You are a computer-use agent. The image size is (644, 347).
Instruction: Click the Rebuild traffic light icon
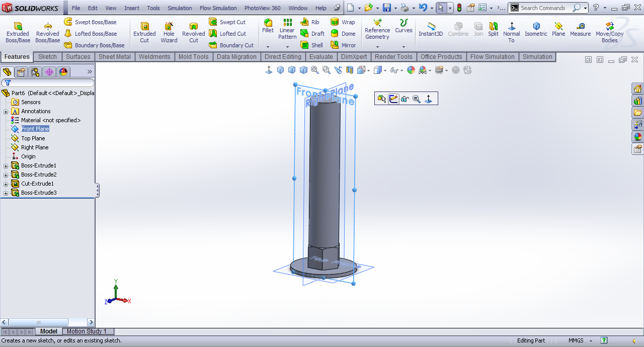click(459, 8)
